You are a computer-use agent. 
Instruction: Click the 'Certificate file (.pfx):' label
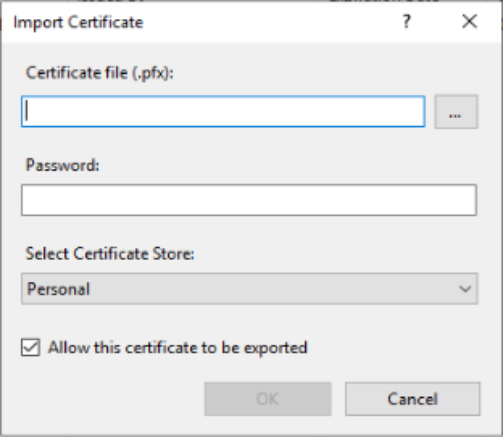[x=100, y=73]
